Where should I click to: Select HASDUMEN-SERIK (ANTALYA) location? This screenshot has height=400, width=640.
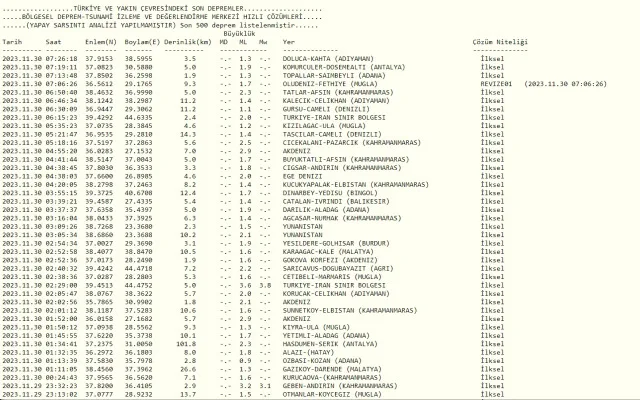coord(330,344)
